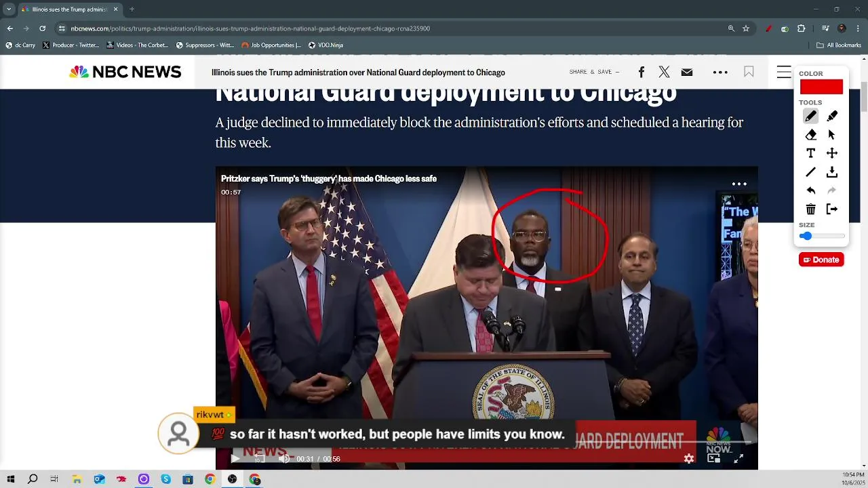868x488 pixels.
Task: Mute the video player volume
Action: (x=283, y=459)
